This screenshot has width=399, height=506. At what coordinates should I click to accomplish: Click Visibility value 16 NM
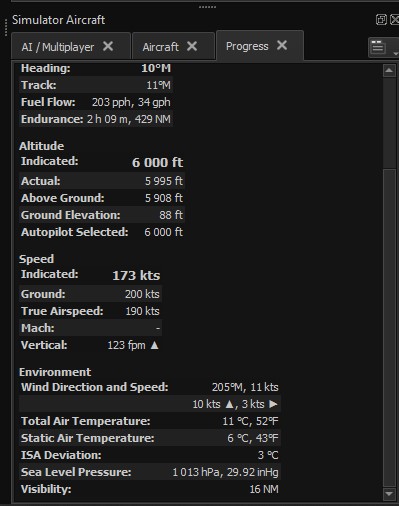point(264,489)
